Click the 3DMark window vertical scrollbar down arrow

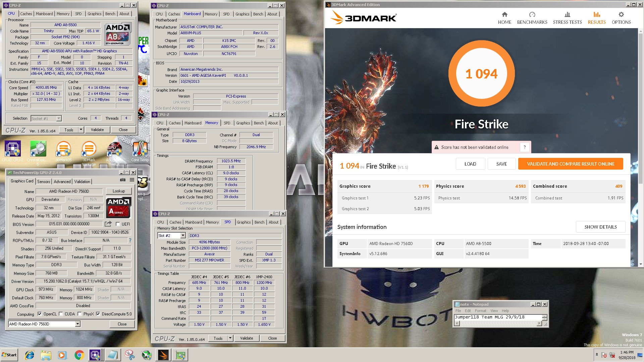[641, 264]
